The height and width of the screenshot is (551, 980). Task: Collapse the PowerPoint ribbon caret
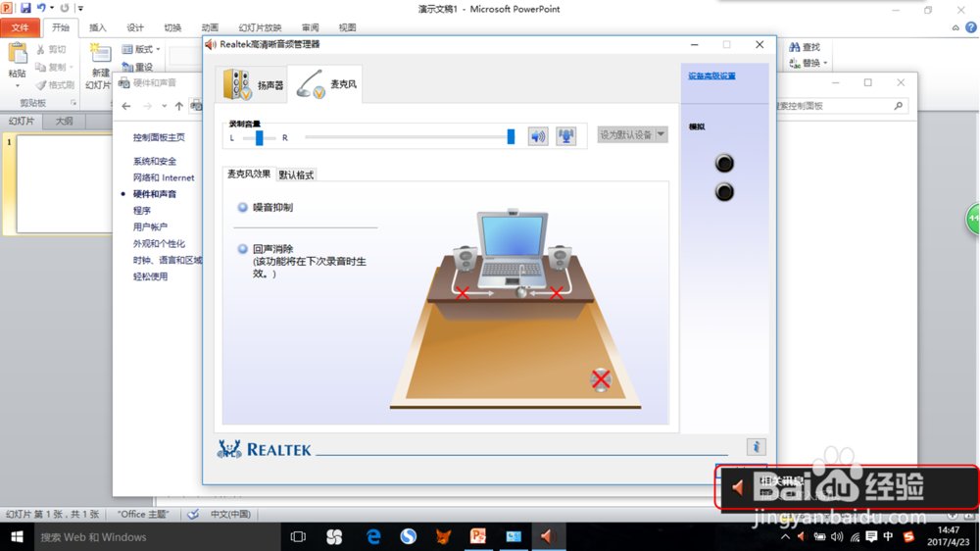(x=955, y=27)
